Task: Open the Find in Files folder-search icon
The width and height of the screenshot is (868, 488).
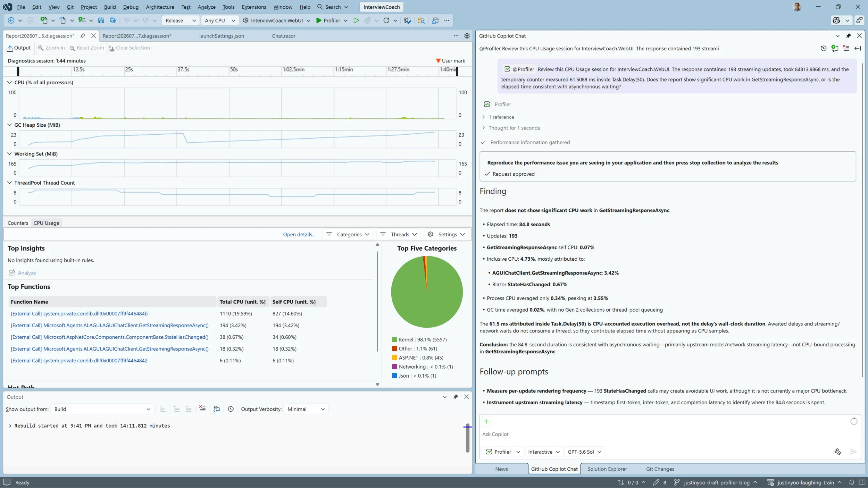Action: pos(421,20)
